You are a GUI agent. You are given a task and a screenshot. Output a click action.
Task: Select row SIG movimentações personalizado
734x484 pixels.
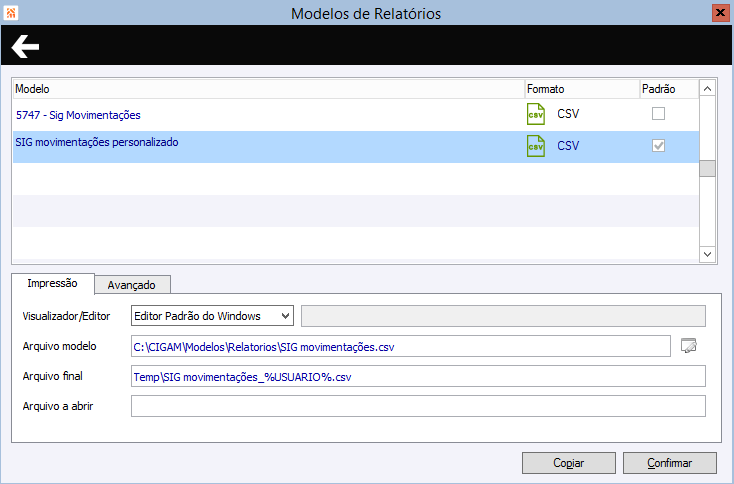click(x=356, y=147)
